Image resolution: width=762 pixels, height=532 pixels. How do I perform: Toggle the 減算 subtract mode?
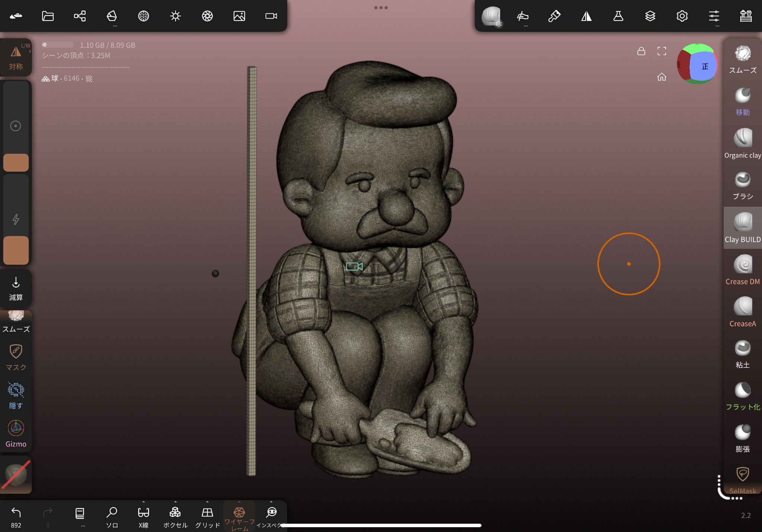(16, 288)
